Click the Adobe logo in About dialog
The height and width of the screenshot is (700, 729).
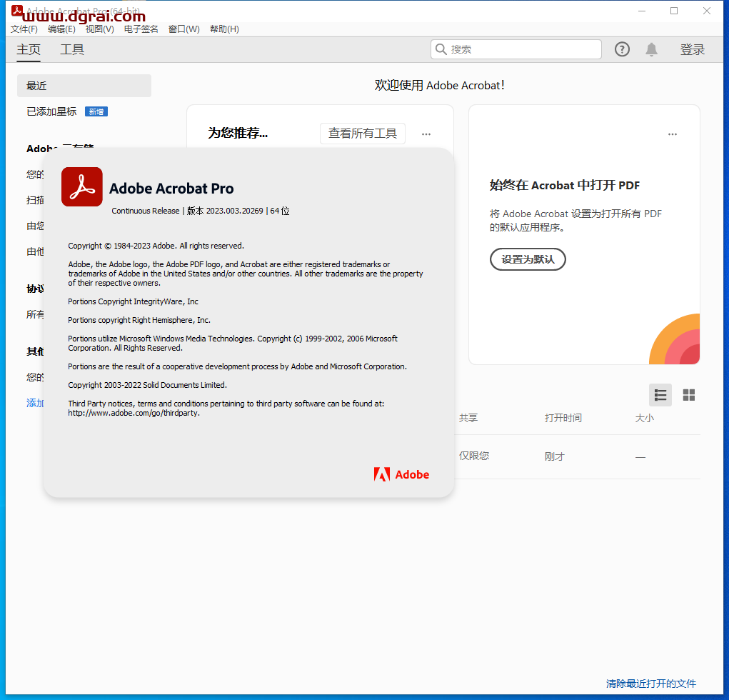[401, 474]
